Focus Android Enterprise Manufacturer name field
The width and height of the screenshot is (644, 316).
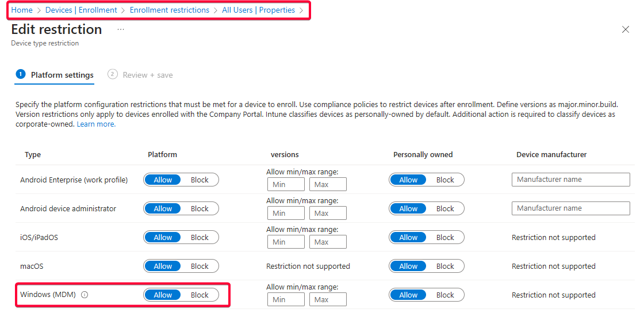pos(570,180)
